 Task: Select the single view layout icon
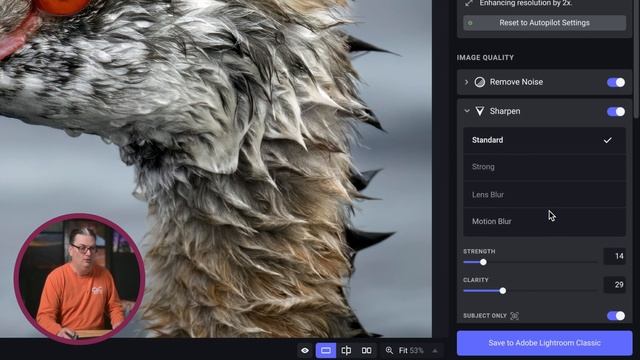pos(326,350)
